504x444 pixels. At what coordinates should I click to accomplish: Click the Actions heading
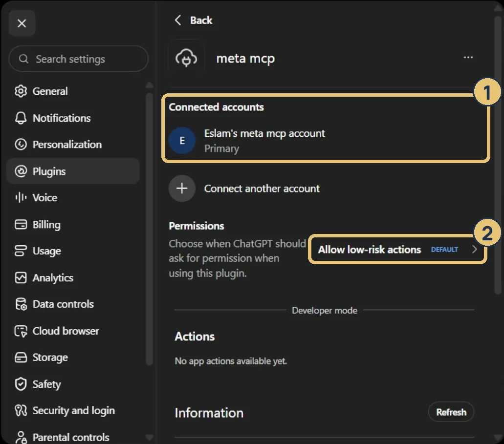[195, 337]
